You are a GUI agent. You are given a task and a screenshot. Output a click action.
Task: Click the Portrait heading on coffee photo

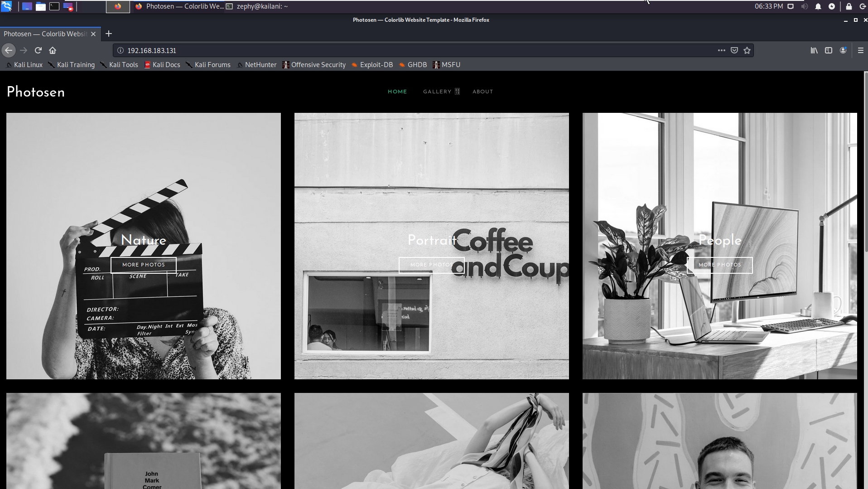point(432,240)
